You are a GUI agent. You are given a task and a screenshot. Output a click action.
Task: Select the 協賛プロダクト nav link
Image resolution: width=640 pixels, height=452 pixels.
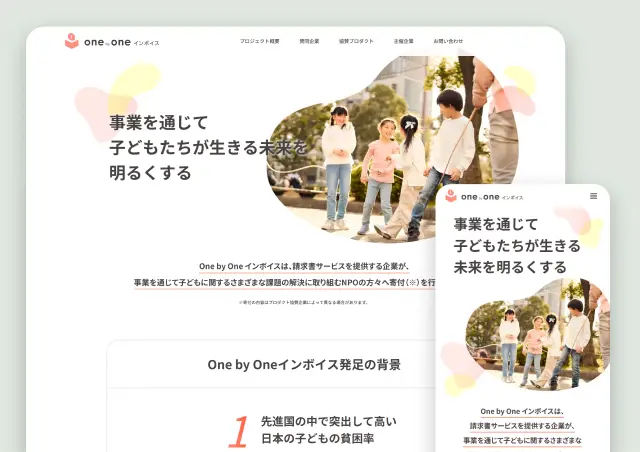[356, 41]
